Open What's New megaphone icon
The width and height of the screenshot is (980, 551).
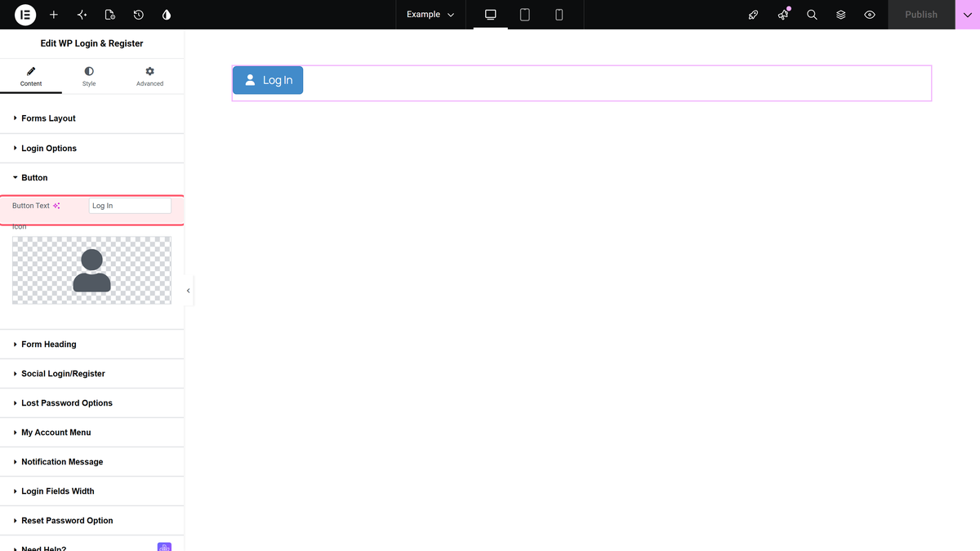pos(783,15)
